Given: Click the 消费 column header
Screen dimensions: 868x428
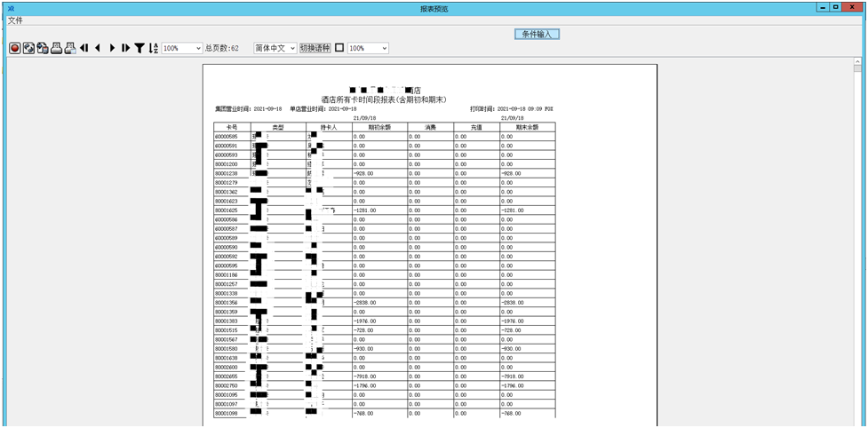Looking at the screenshot, I should (431, 127).
